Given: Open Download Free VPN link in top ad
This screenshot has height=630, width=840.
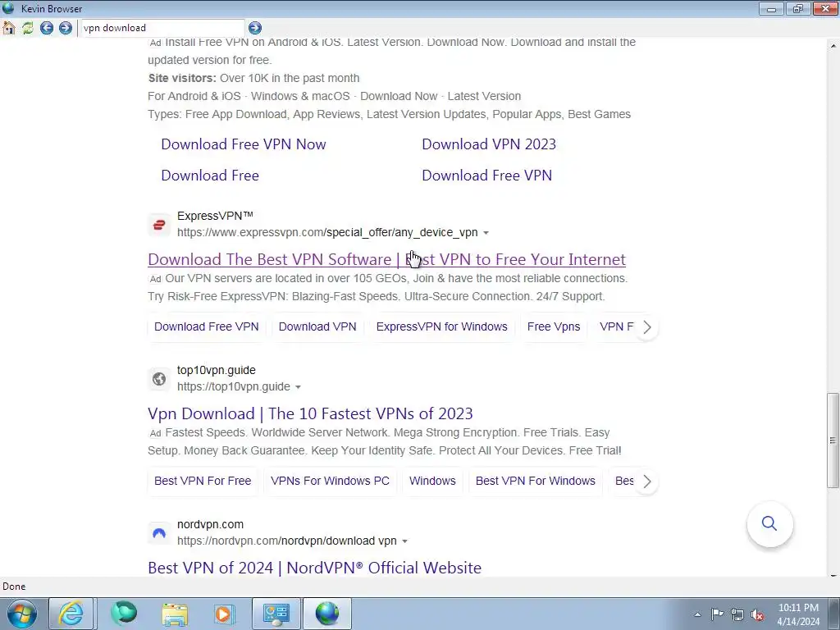Looking at the screenshot, I should (x=486, y=176).
